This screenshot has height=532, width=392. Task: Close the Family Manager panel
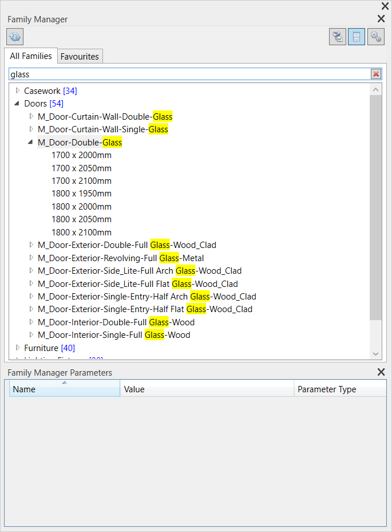[x=381, y=19]
